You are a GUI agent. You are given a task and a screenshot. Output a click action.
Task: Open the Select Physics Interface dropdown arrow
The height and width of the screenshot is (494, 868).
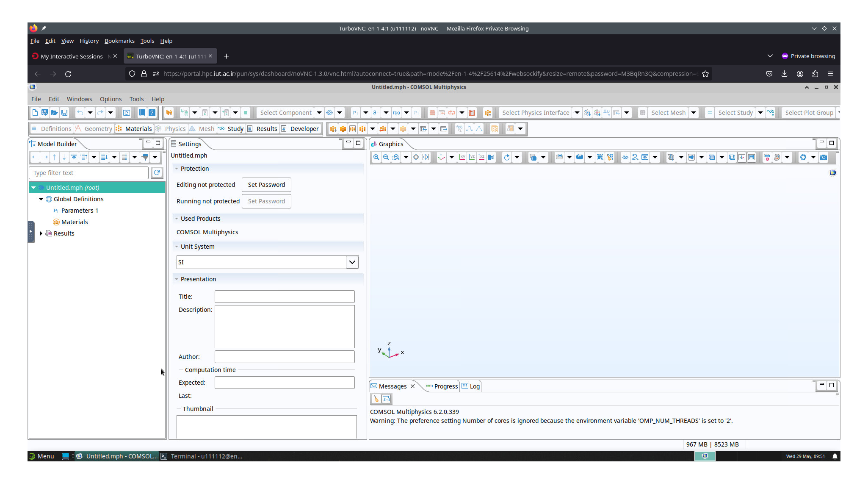(577, 113)
